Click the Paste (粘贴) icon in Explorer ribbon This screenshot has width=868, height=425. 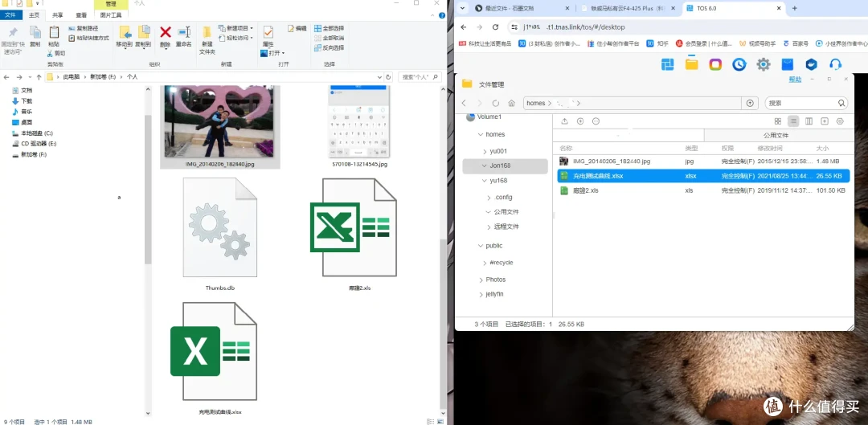pyautogui.click(x=54, y=32)
